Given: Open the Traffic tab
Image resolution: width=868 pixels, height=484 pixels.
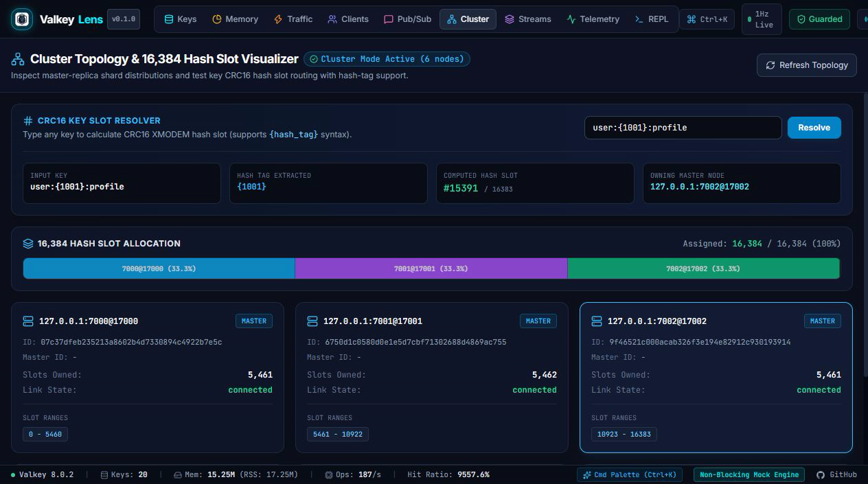Looking at the screenshot, I should (293, 19).
